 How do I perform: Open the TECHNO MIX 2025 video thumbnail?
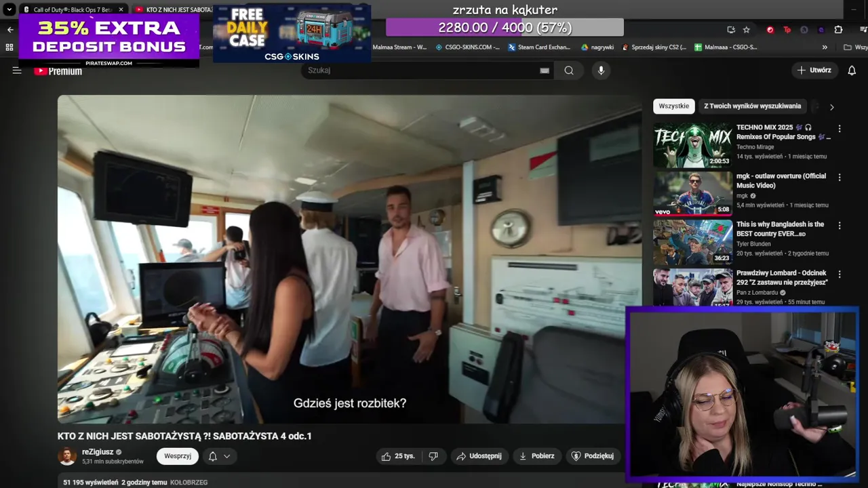692,145
